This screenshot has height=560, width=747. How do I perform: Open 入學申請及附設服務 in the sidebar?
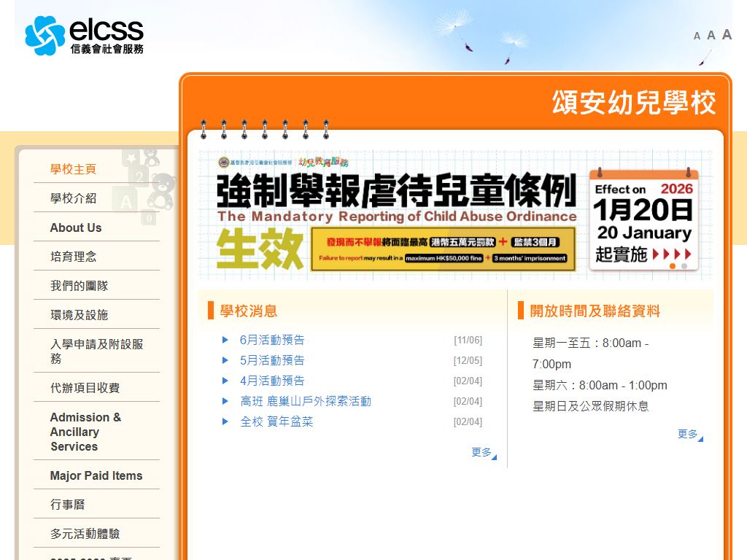pyautogui.click(x=97, y=351)
